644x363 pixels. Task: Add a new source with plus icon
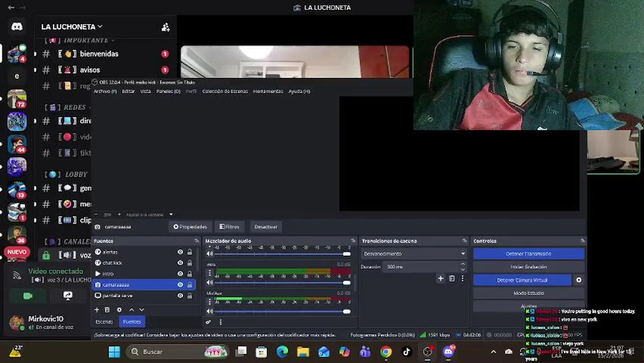click(97, 310)
